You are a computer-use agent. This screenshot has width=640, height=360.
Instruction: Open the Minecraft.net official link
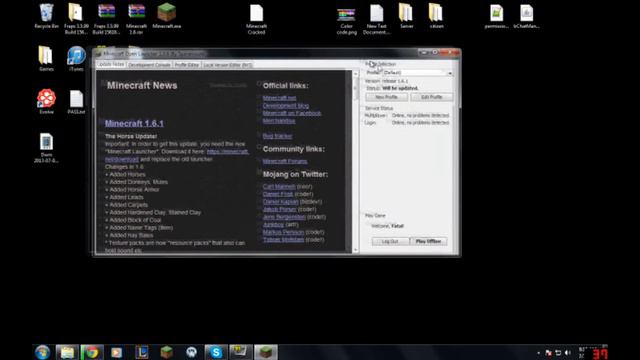(280, 98)
